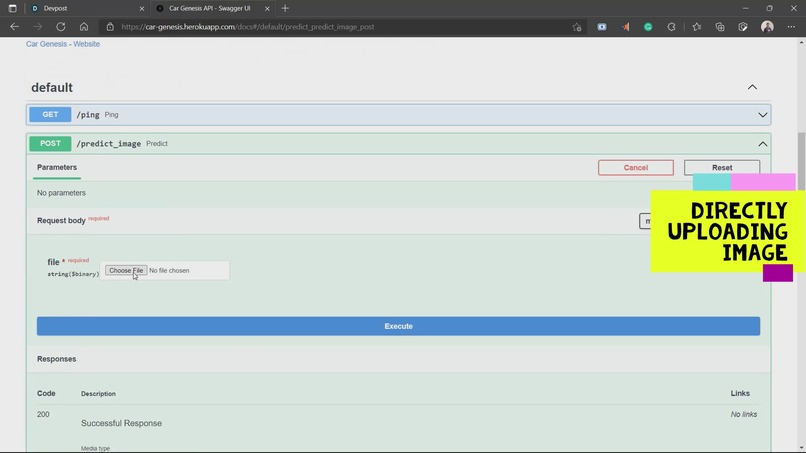806x453 pixels.
Task: Switch to the Devpost tab
Action: 86,8
